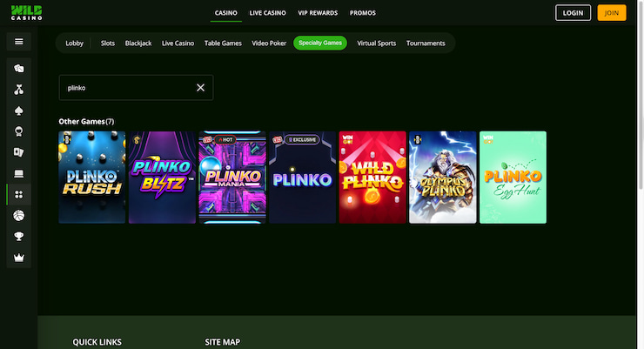The width and height of the screenshot is (644, 349).
Task: Click the orange Join button
Action: point(612,13)
